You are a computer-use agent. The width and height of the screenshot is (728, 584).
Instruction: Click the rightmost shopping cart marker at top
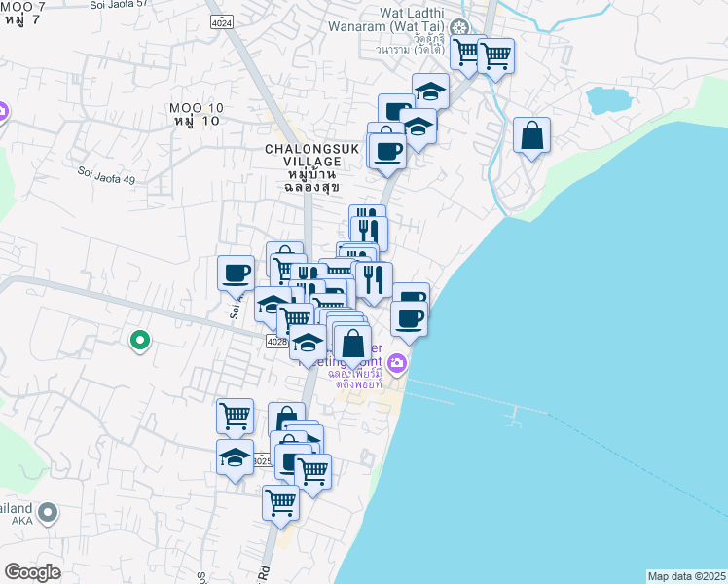click(495, 55)
